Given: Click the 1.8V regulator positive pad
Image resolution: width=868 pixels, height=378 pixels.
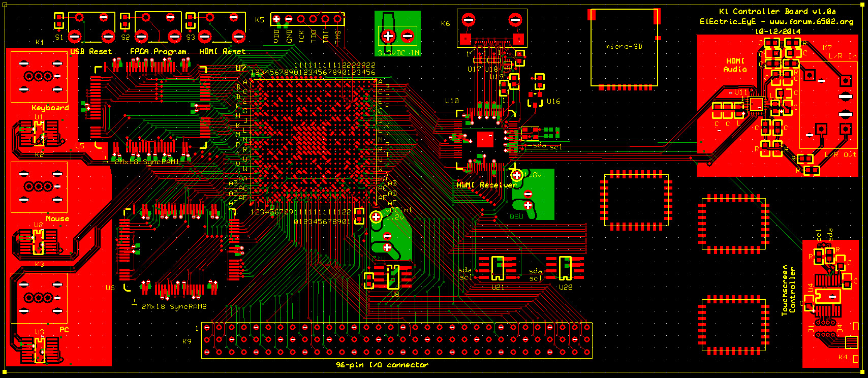Looking at the screenshot, I should 517,175.
